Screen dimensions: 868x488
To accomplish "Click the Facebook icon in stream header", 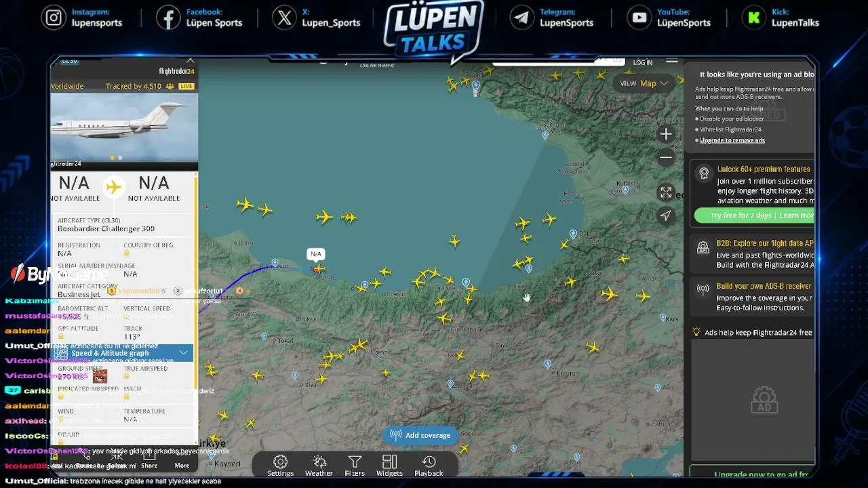I will pyautogui.click(x=168, y=18).
